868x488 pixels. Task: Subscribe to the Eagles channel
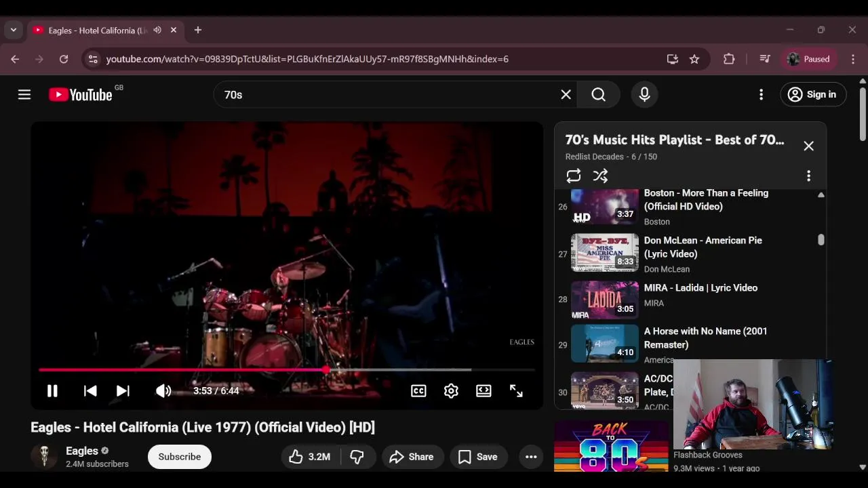point(180,457)
